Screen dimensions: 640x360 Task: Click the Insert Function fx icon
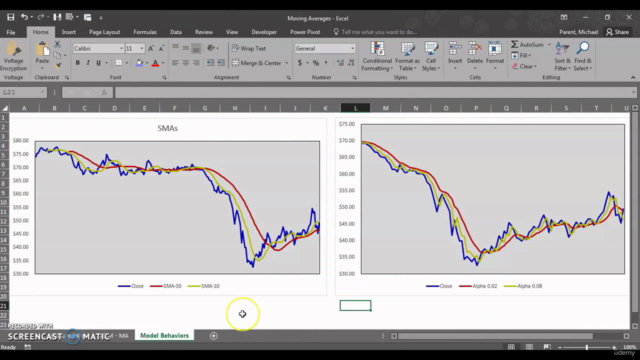104,92
